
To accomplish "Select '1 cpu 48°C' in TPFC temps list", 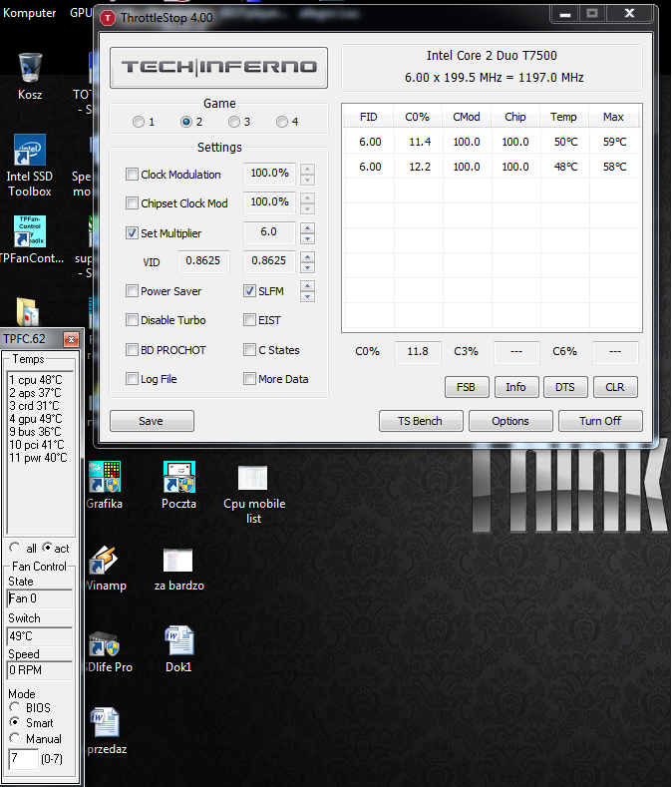I will tap(35, 379).
